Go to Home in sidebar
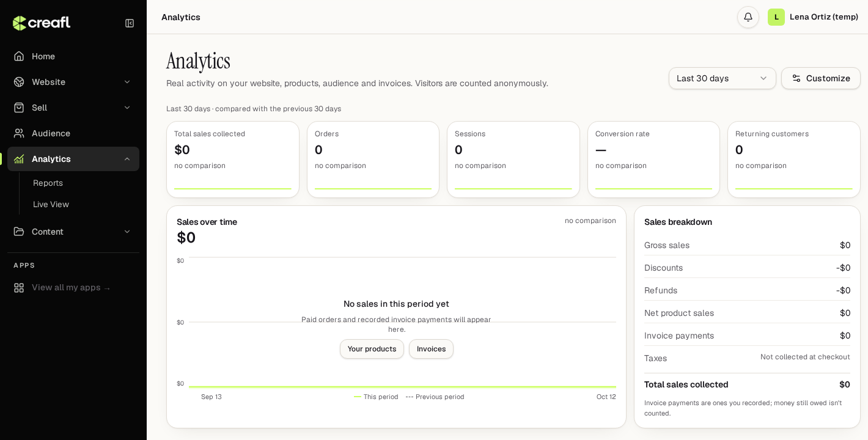 [73, 56]
